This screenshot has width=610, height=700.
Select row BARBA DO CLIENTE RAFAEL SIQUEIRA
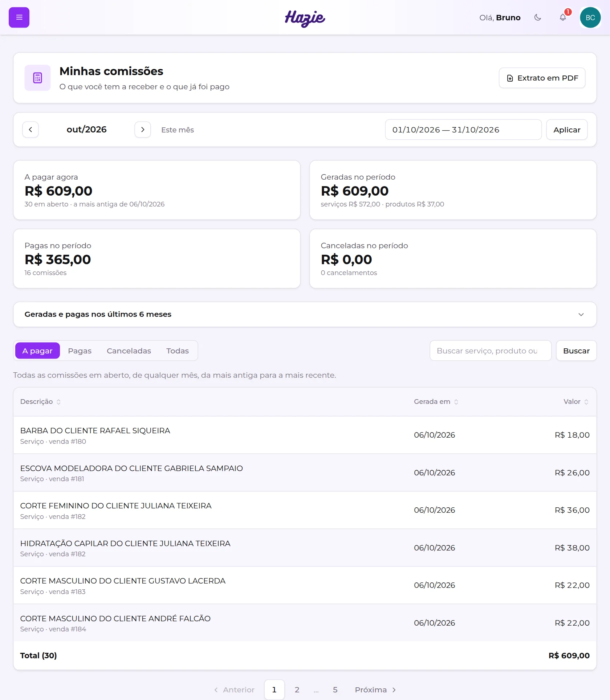click(x=305, y=435)
